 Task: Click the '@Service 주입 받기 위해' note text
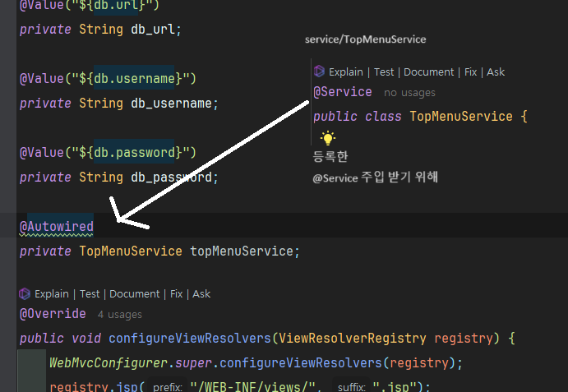point(375,178)
